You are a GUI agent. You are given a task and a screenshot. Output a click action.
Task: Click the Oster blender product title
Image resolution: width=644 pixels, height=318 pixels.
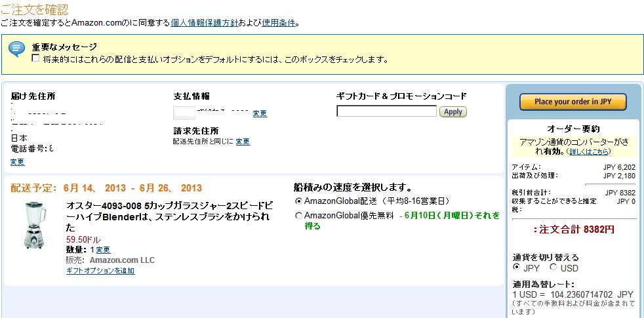[x=169, y=216]
